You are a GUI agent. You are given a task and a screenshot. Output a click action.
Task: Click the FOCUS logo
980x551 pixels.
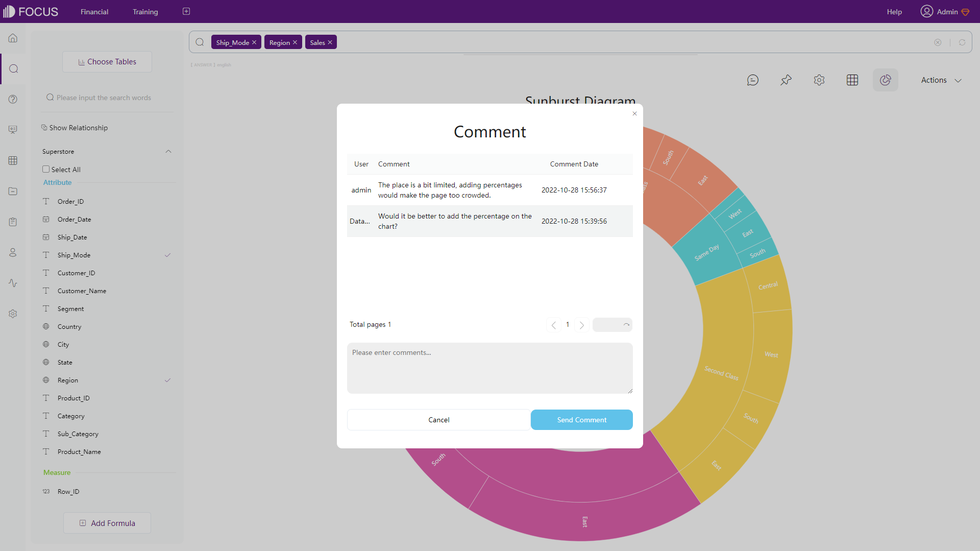pyautogui.click(x=31, y=11)
